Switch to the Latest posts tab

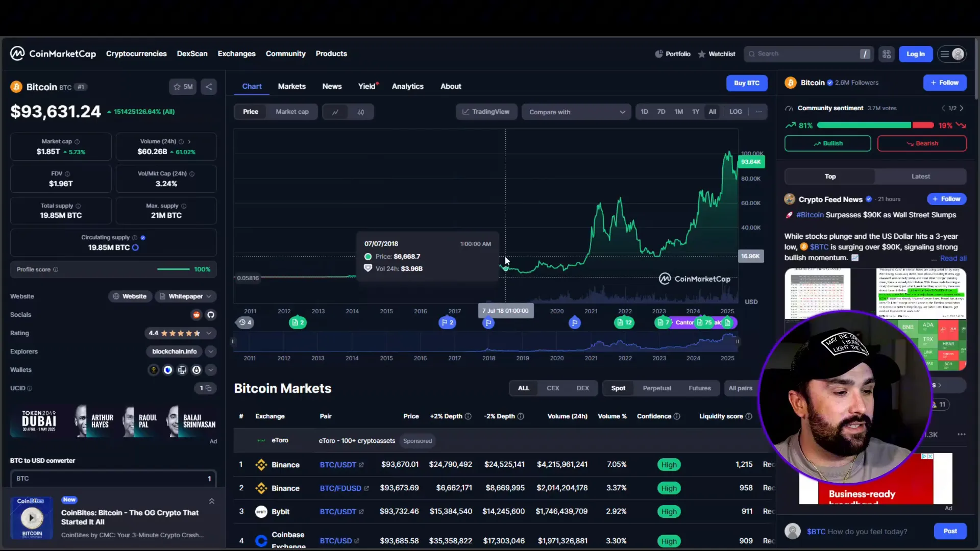(921, 177)
